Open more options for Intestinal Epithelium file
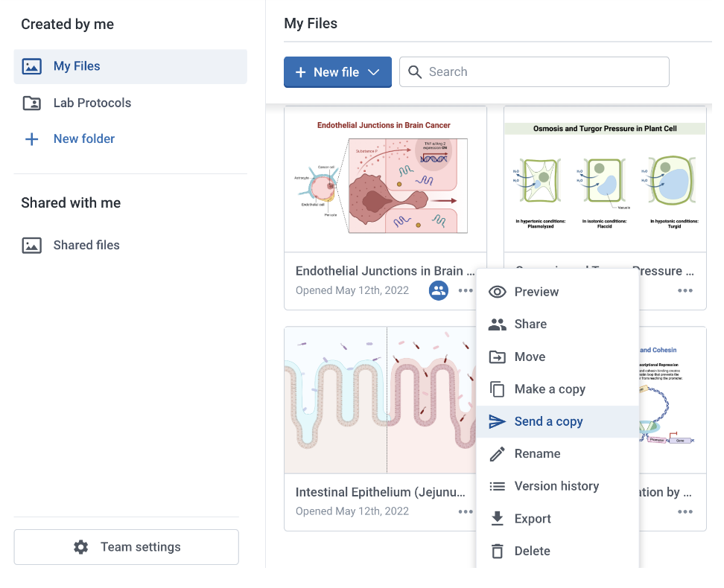 pos(466,511)
